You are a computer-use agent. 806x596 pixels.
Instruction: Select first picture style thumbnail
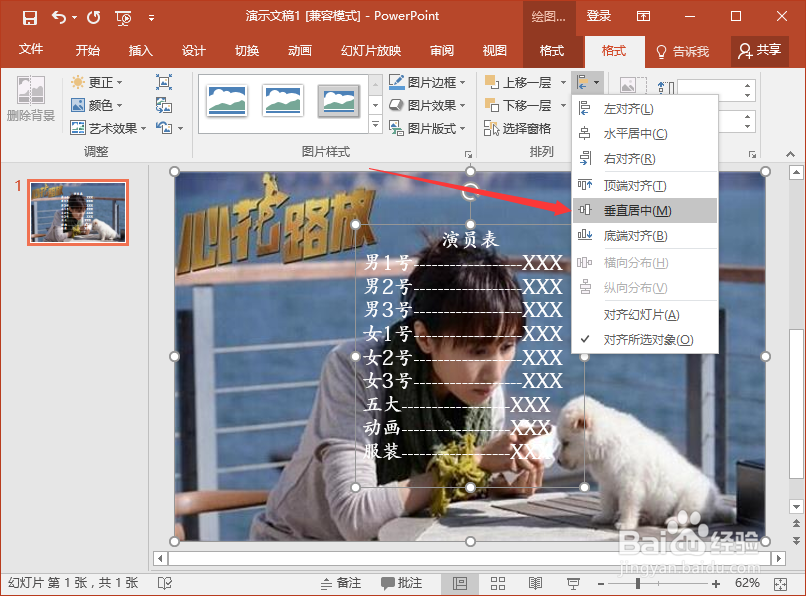pos(227,101)
